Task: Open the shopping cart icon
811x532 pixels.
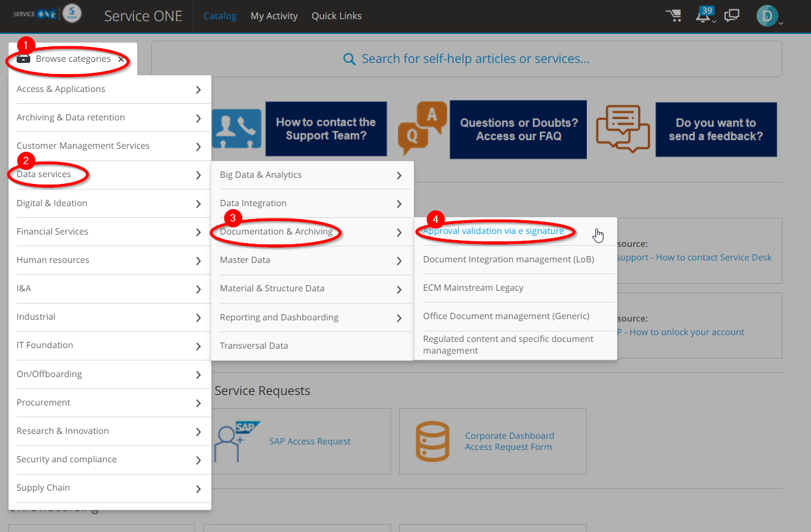Action: click(x=673, y=15)
